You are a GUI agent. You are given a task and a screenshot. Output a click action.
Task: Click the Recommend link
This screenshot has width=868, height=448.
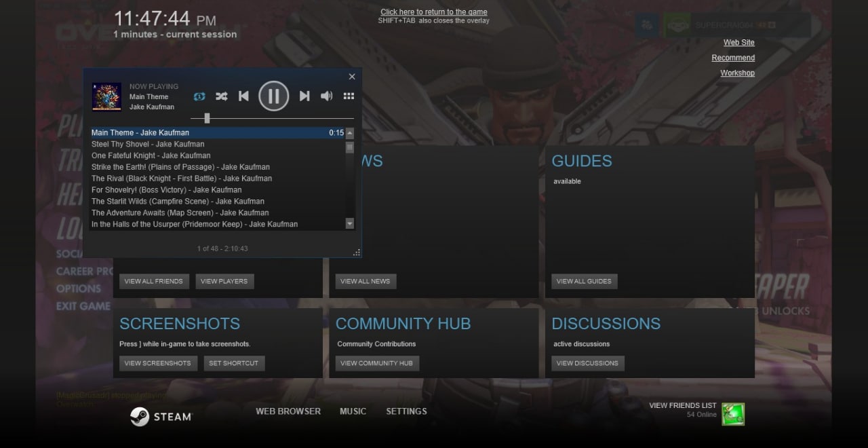[733, 58]
